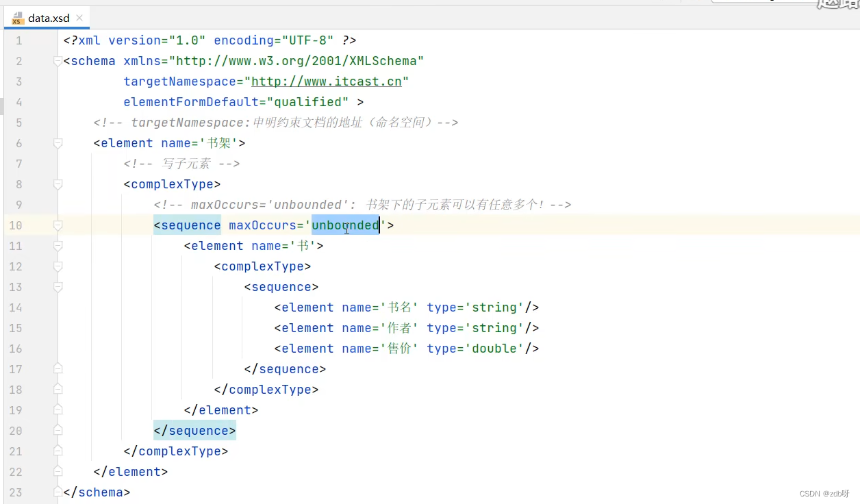Click line number 5 in the gutter
The height and width of the screenshot is (504, 860).
[x=19, y=123]
